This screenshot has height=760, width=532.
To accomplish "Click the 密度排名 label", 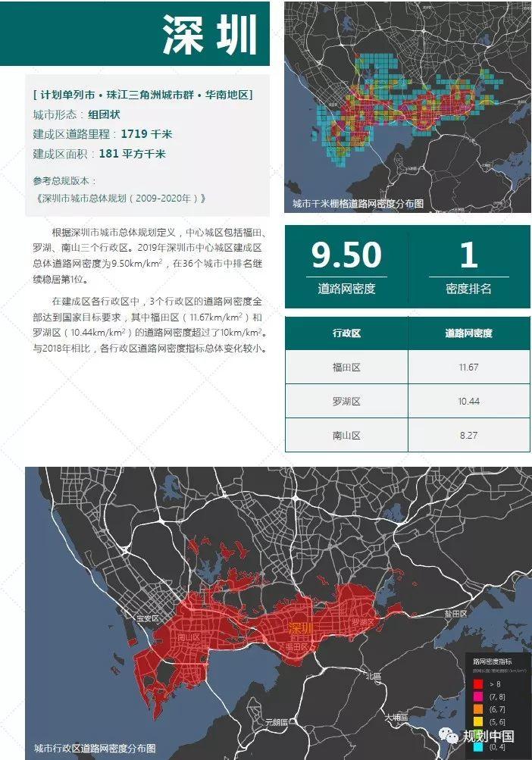I will [468, 289].
